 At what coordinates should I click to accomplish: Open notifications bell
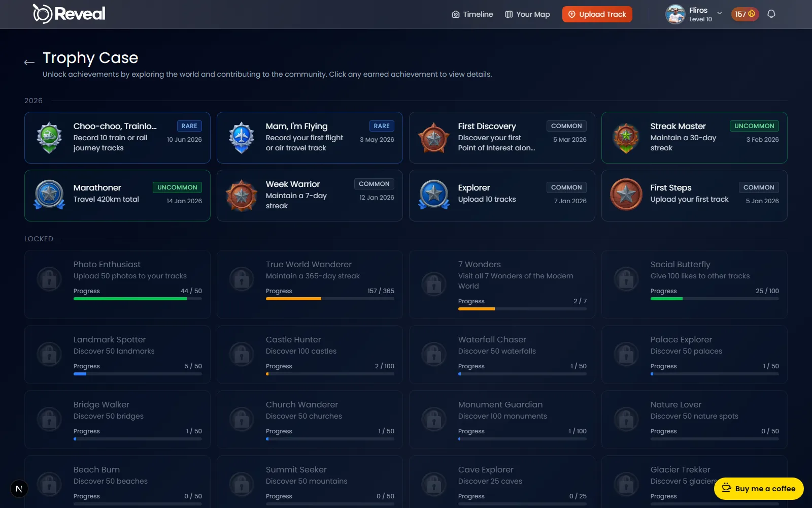771,14
